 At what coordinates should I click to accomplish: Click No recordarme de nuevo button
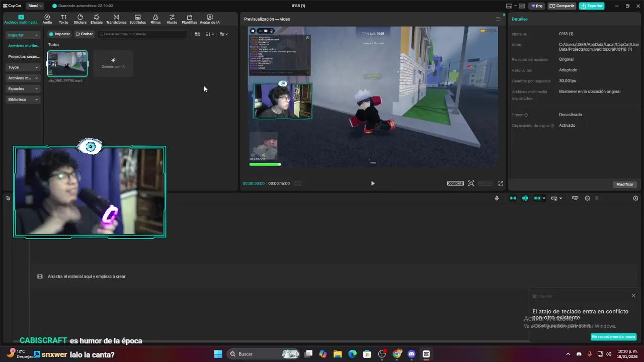pyautogui.click(x=613, y=337)
